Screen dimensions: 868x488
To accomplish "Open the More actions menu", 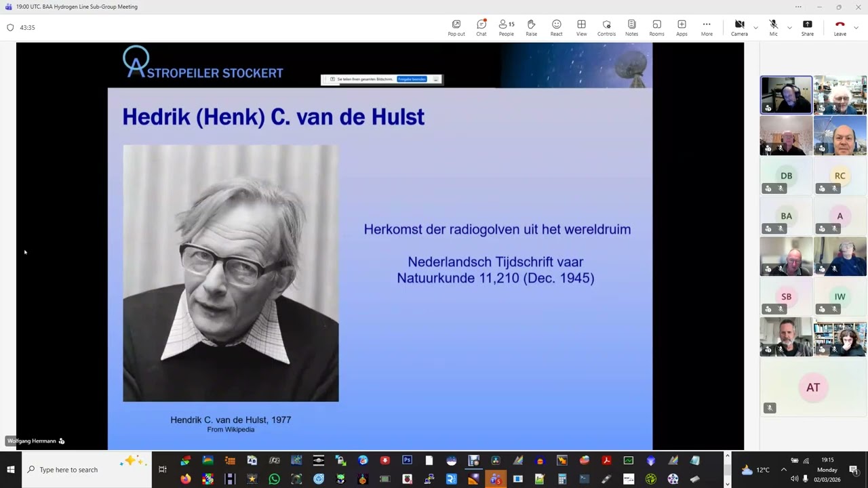I will [x=707, y=27].
